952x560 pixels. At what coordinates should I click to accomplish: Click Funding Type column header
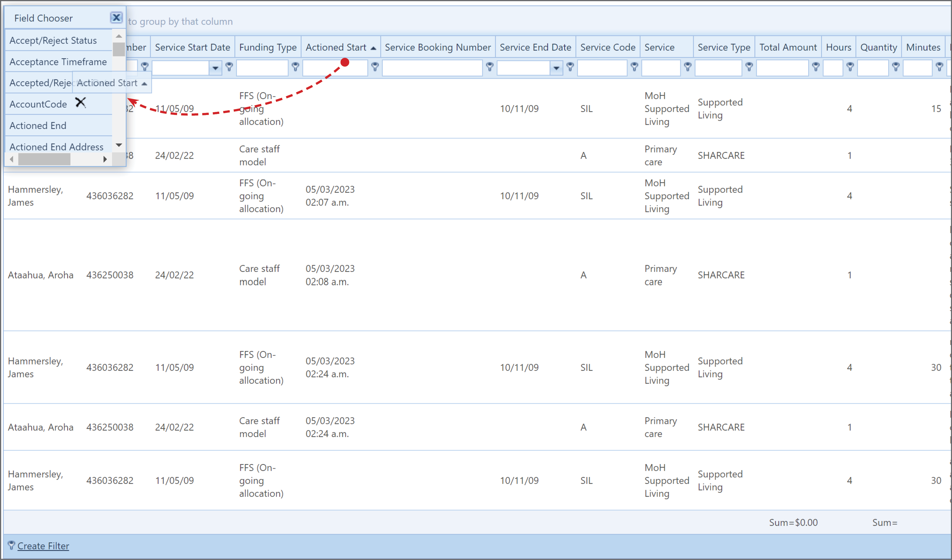(268, 47)
